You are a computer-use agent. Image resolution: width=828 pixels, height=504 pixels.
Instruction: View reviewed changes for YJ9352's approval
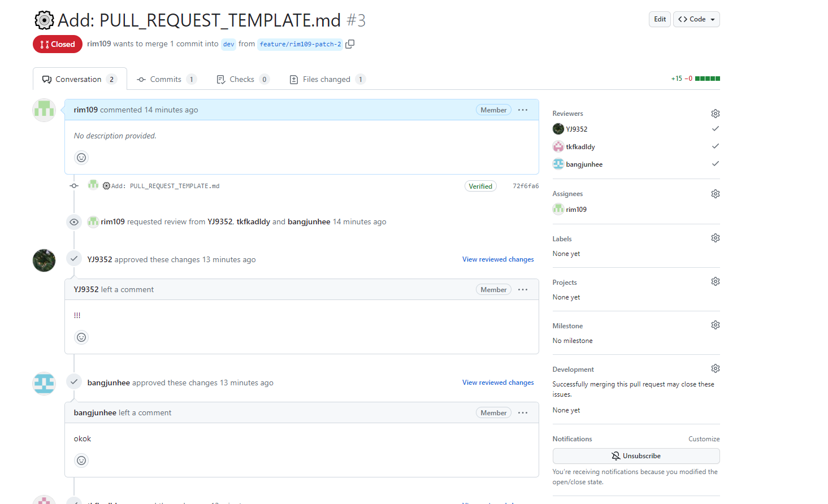click(498, 259)
